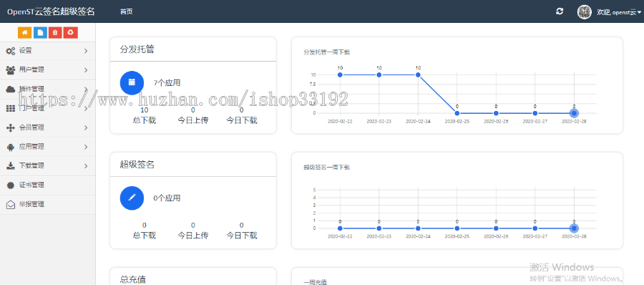Open the 首页 tab in top bar
Image resolution: width=644 pixels, height=285 pixels.
coord(126,12)
